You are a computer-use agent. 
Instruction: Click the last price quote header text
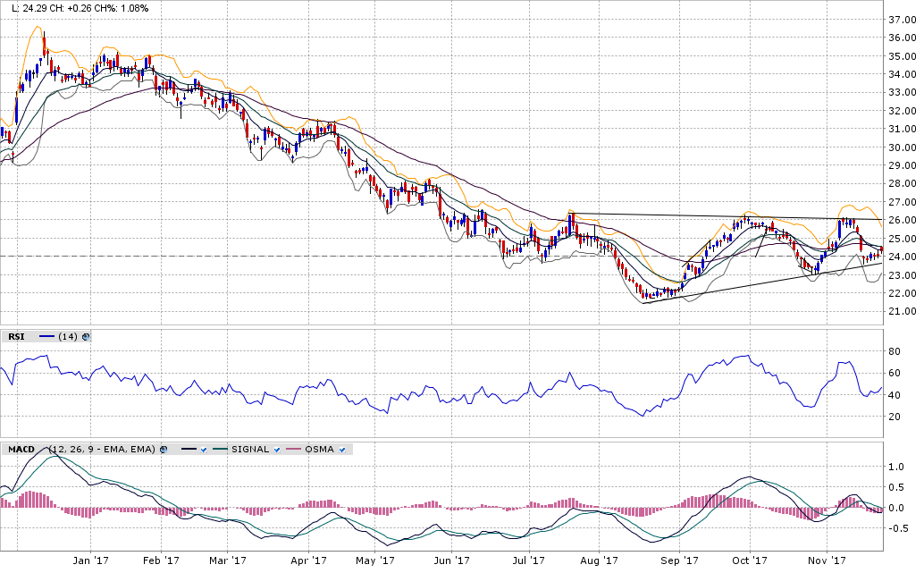77,8
